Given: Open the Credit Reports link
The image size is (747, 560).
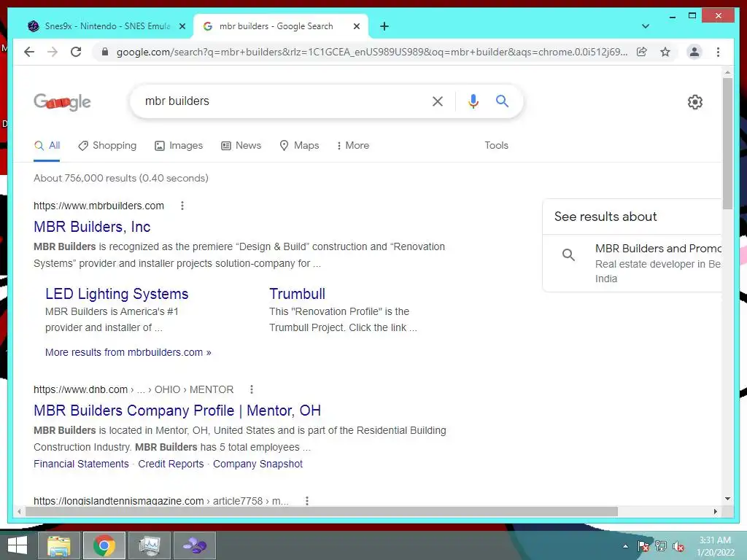Looking at the screenshot, I should click(x=171, y=464).
